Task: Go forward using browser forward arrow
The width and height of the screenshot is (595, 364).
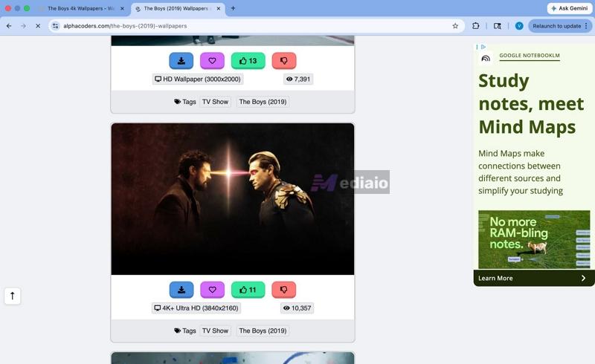Action: [x=24, y=26]
